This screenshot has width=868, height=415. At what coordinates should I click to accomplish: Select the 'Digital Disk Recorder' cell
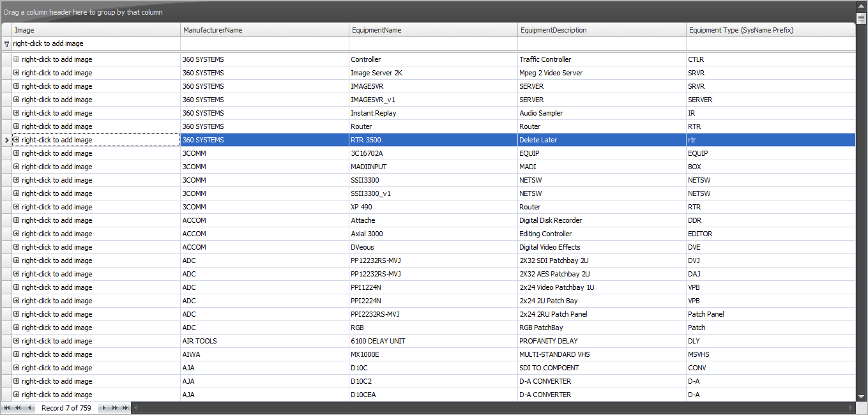point(602,220)
